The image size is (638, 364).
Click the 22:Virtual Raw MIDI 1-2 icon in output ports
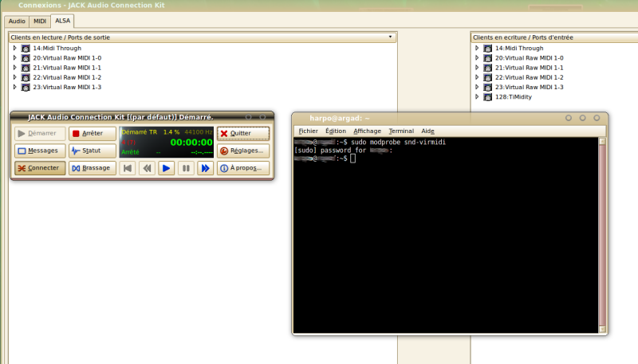click(x=26, y=77)
